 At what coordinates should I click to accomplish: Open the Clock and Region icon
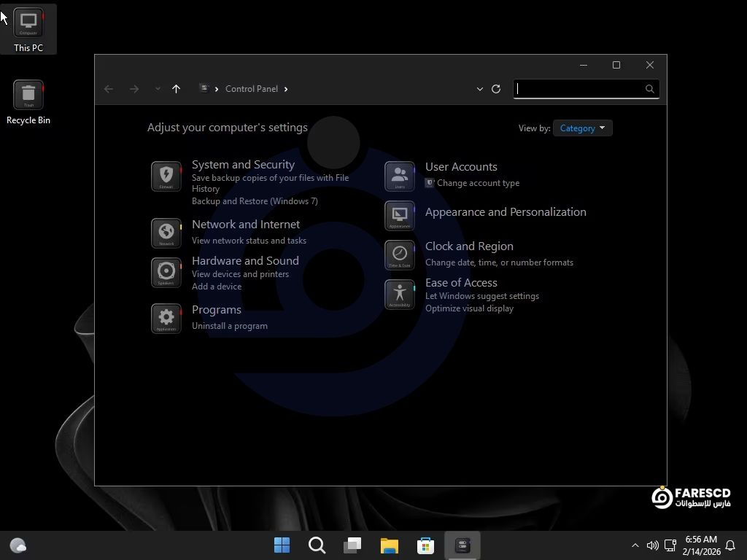[x=399, y=254]
